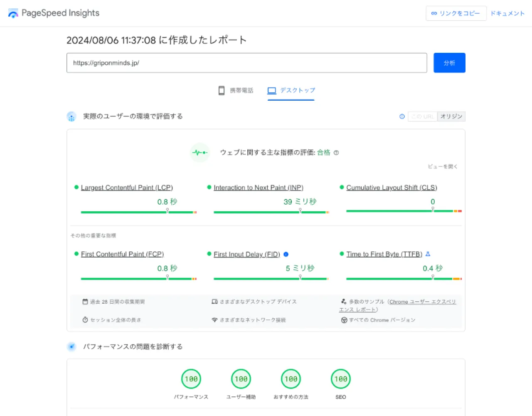The image size is (532, 416).
Task: Click the experiment flask icon next to TTFB
Action: pos(428,254)
